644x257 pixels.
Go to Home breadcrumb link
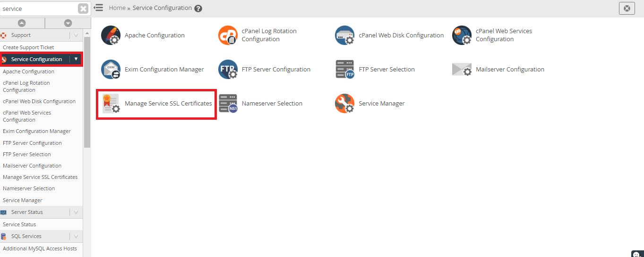tap(117, 8)
